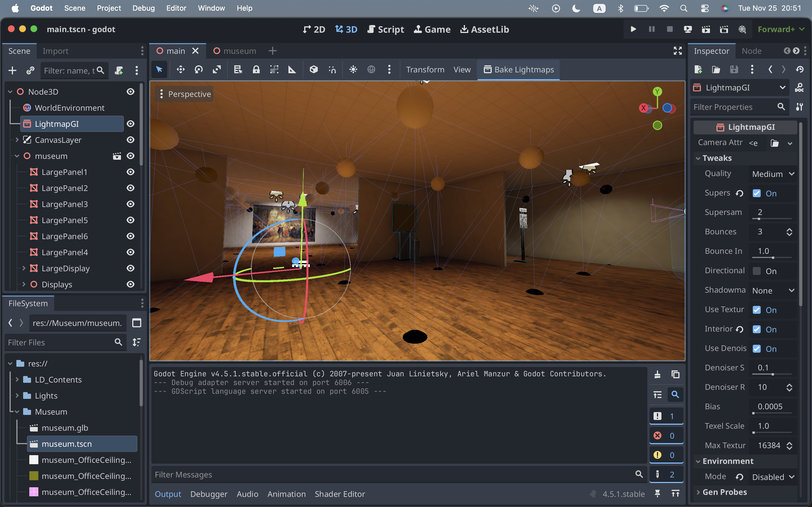Viewport: 812px width, 507px height.
Task: Toggle the sun preview icon
Action: coord(353,69)
